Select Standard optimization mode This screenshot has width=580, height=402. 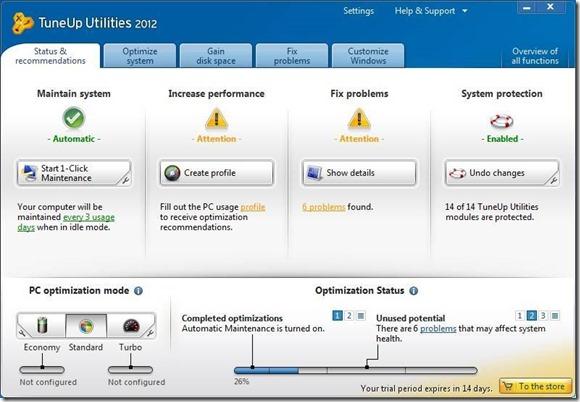coord(86,326)
